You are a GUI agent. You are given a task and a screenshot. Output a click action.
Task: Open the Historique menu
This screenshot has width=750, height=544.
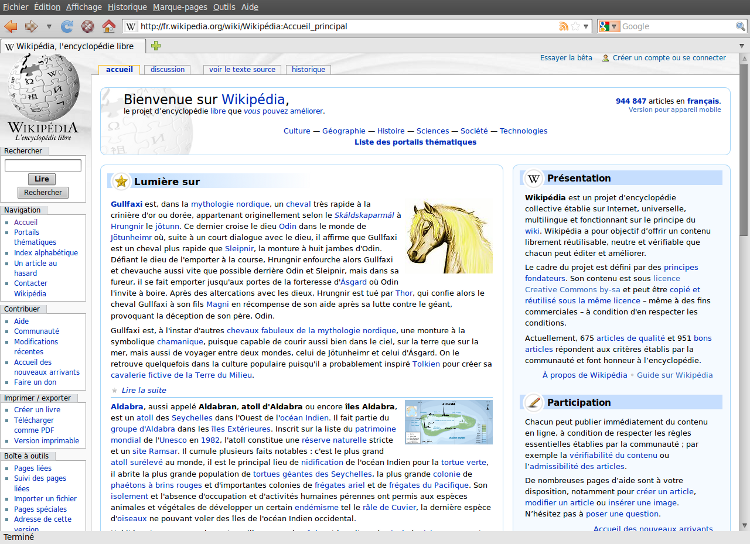click(x=127, y=7)
